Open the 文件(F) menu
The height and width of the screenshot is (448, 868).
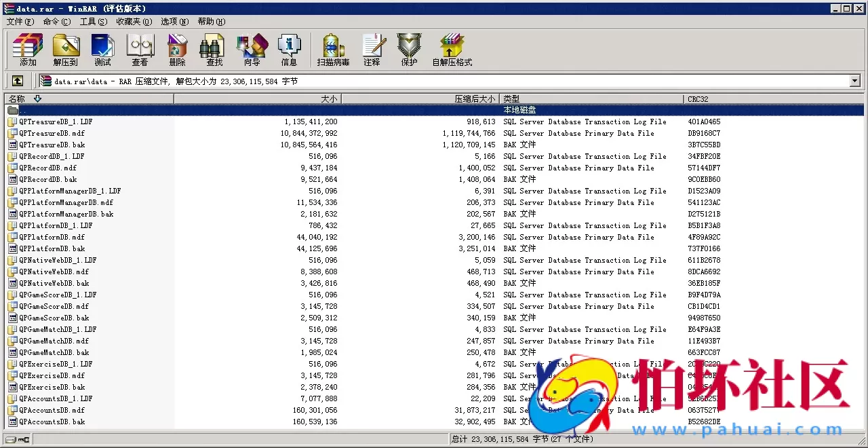(20, 22)
